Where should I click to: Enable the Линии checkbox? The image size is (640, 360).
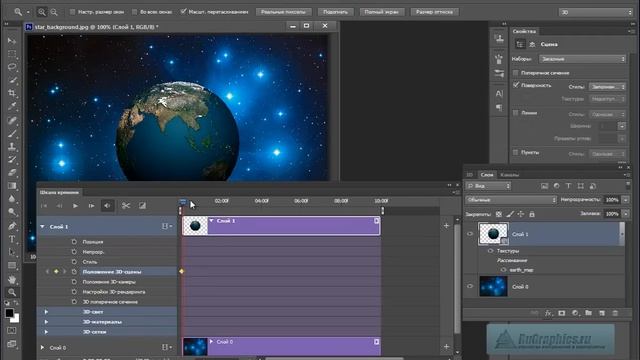[516, 113]
